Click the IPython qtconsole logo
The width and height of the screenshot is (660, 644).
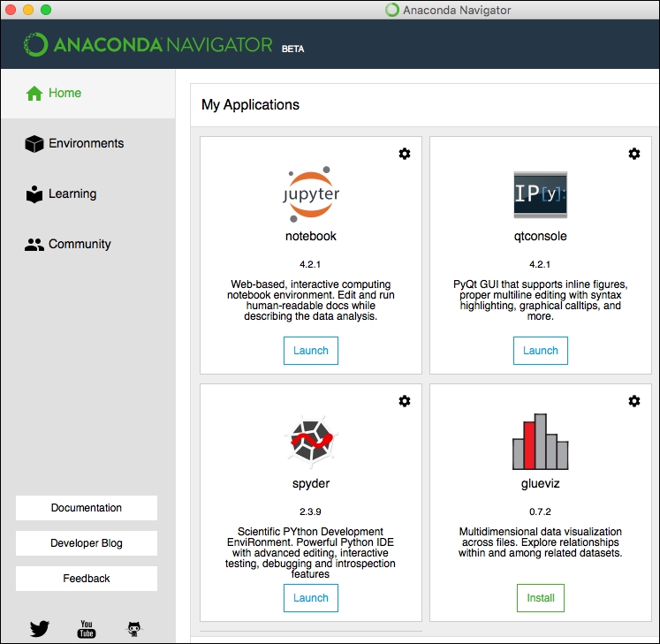[x=541, y=194]
